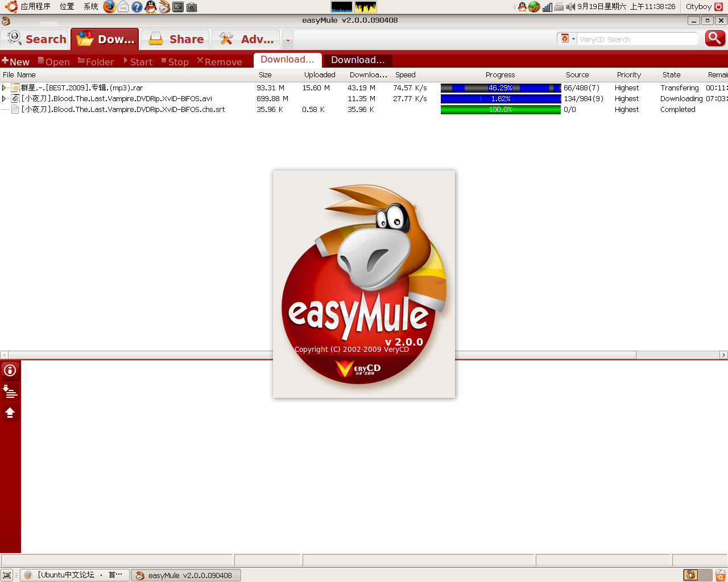Click the Folder toolbar button
Image resolution: width=728 pixels, height=582 pixels.
96,61
